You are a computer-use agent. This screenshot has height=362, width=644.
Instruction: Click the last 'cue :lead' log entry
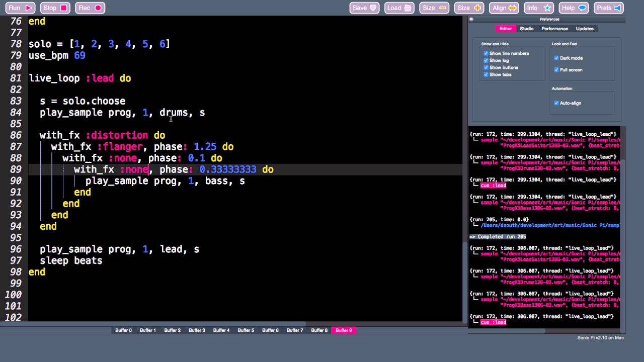[493, 322]
